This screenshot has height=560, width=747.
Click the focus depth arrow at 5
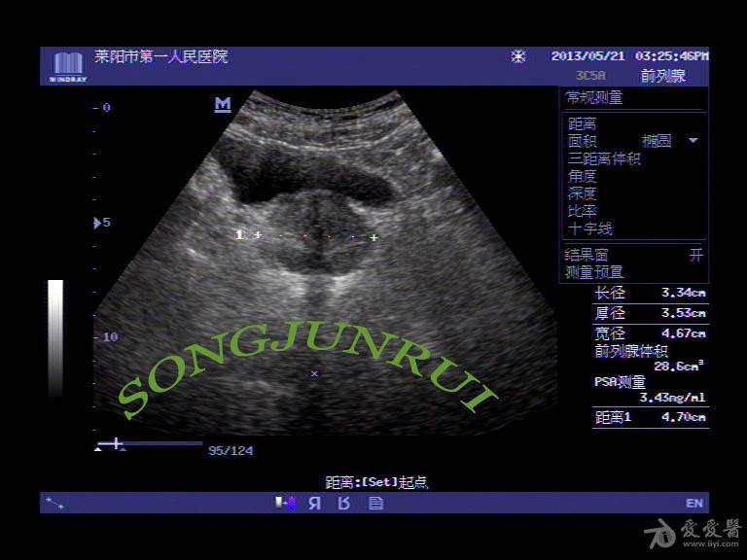96,223
